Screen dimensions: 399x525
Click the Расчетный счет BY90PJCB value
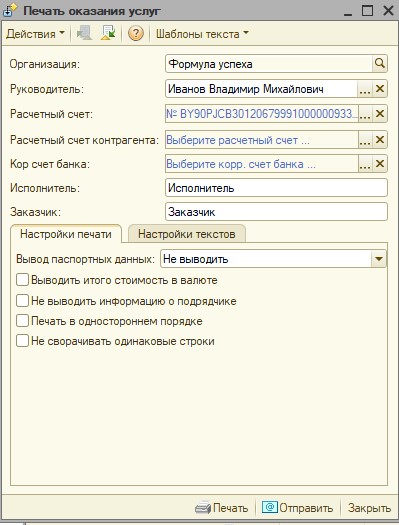(262, 114)
